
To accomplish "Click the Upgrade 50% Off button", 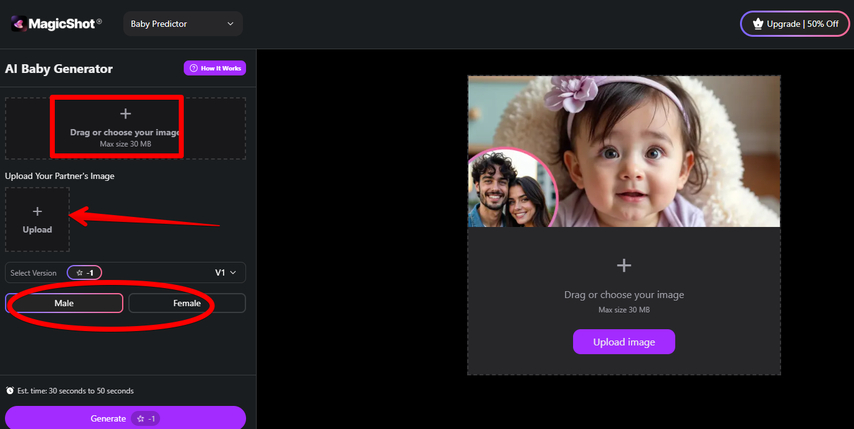I will [x=795, y=24].
